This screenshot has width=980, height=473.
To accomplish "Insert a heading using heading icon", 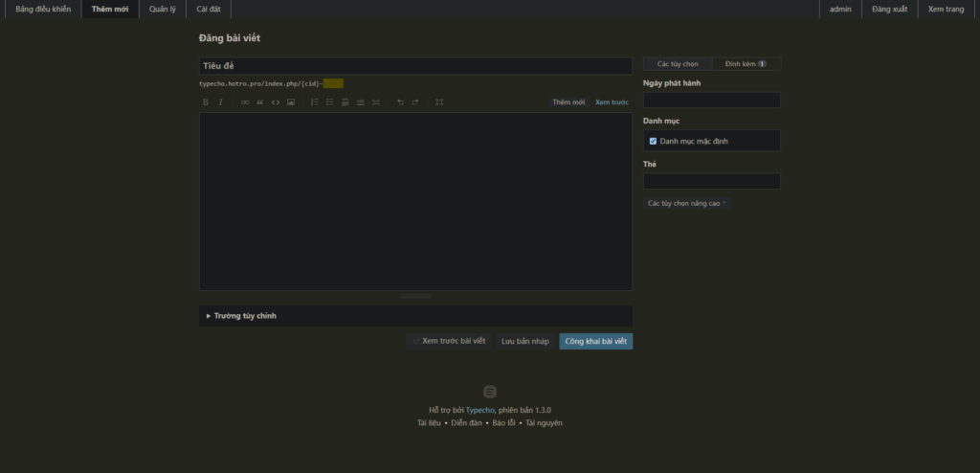I will tap(345, 102).
